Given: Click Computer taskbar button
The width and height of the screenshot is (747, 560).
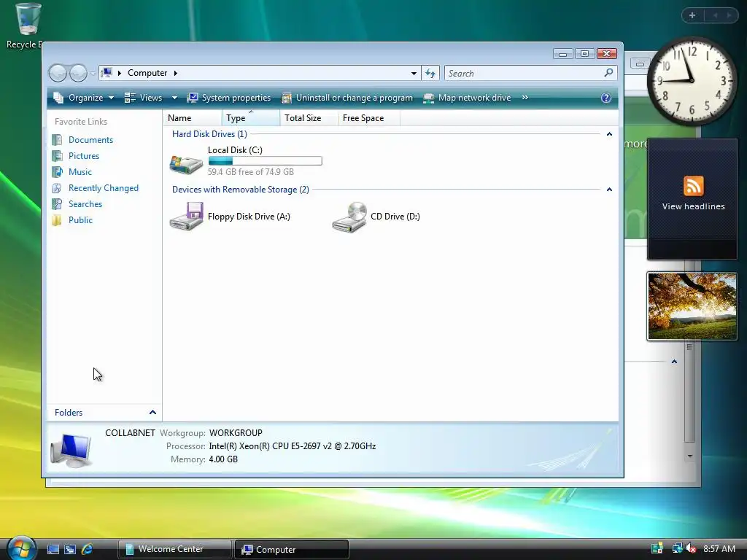Looking at the screenshot, I should 292,549.
